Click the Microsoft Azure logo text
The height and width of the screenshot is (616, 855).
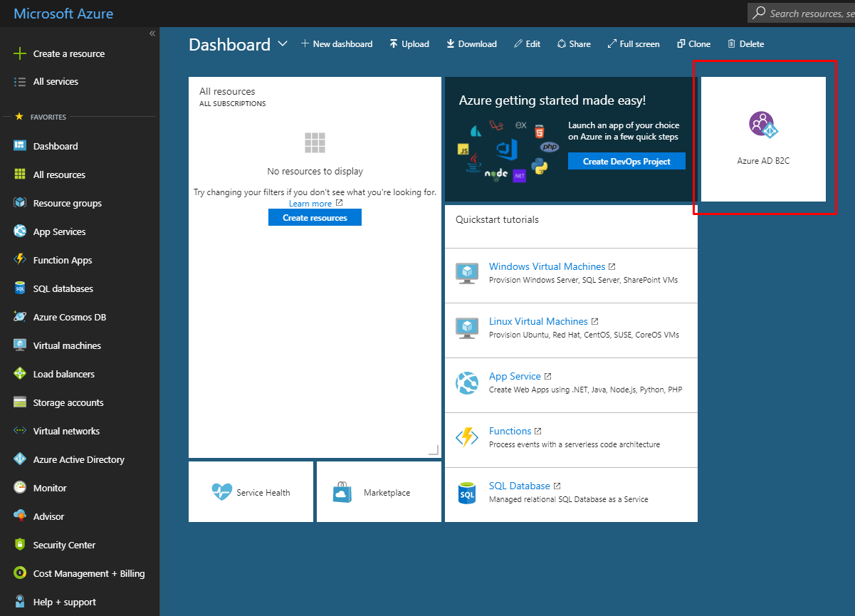coord(63,14)
